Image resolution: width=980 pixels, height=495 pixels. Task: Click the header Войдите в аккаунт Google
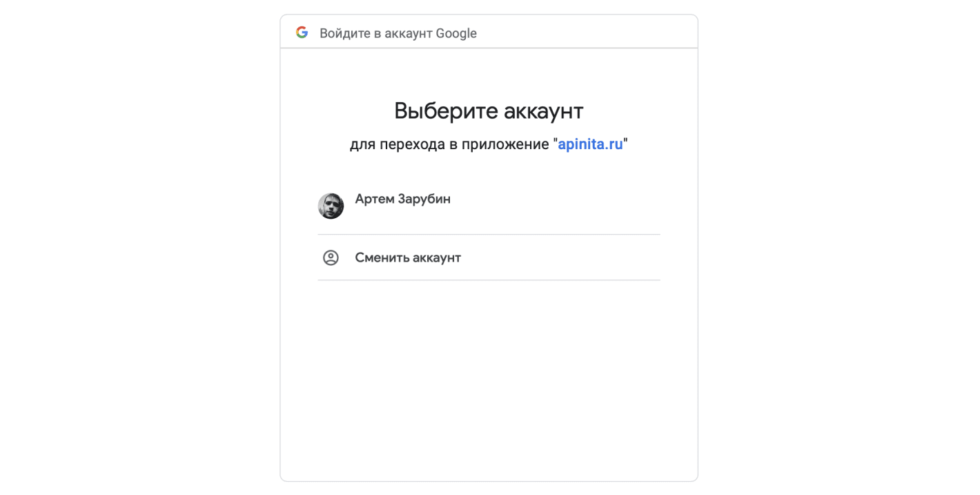398,32
